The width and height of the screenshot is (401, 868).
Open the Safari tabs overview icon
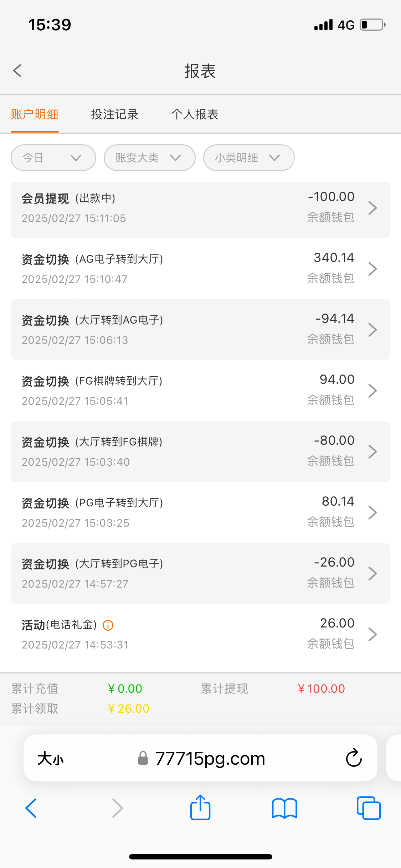[x=368, y=808]
